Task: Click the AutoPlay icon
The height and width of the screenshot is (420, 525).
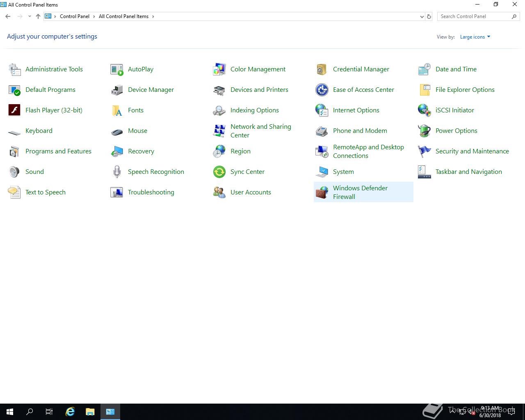Action: 117,69
